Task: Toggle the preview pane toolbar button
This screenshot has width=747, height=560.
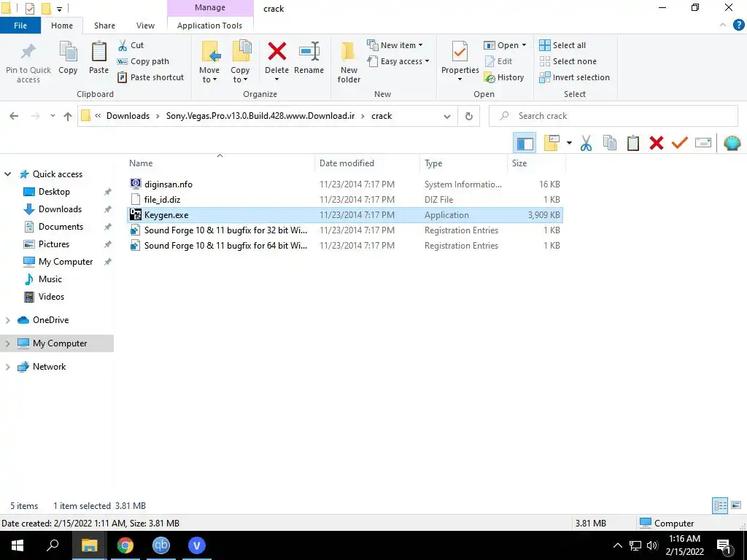Action: pos(525,143)
